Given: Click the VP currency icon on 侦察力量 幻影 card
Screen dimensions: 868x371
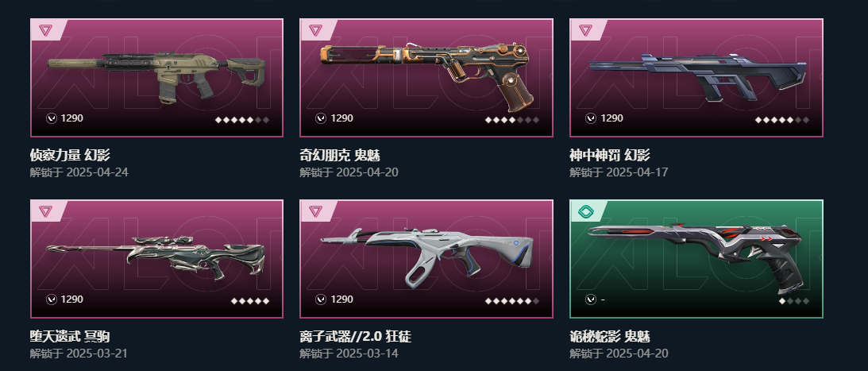Looking at the screenshot, I should coord(52,118).
